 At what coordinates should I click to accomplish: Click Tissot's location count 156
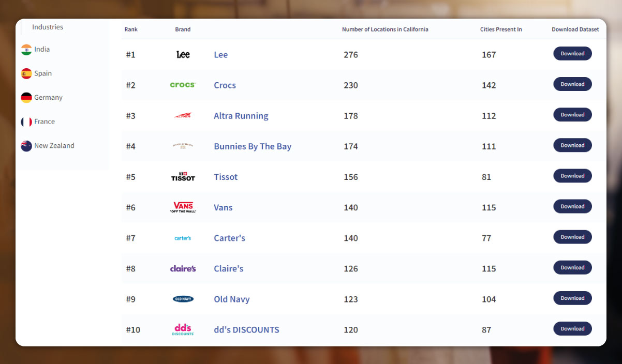click(351, 177)
